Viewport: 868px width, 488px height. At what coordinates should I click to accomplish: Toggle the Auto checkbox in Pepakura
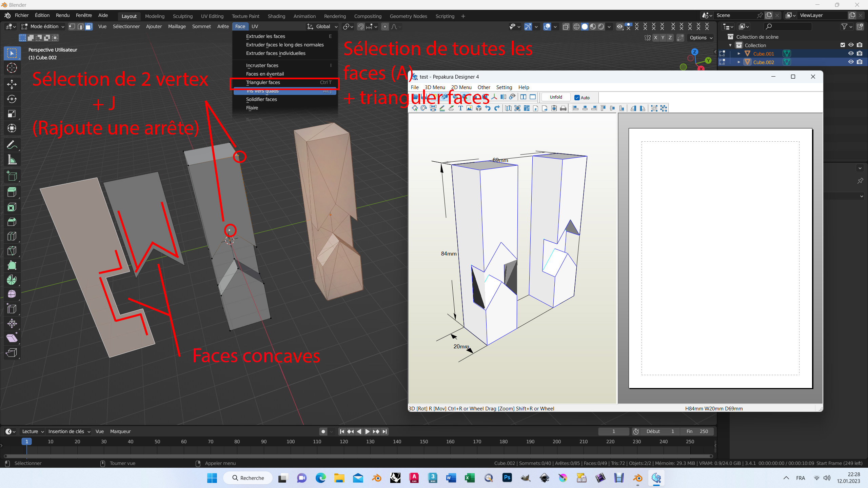click(577, 98)
